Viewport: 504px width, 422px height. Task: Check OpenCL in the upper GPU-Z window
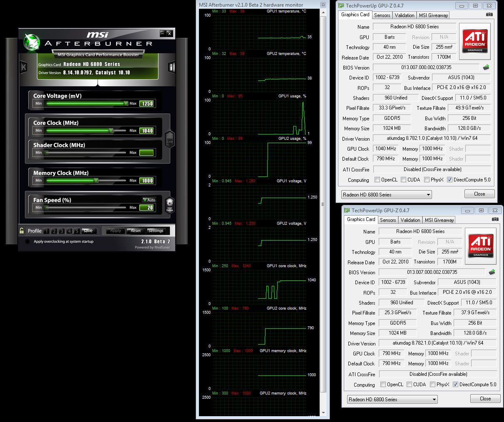[x=377, y=180]
